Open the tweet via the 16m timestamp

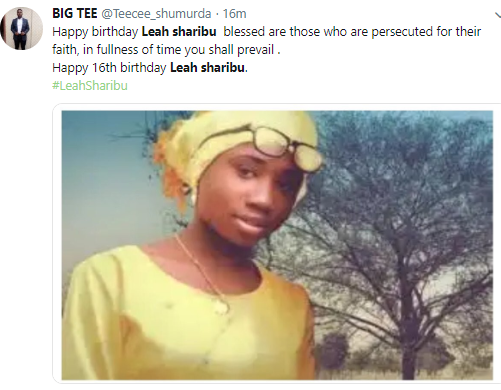pos(234,14)
